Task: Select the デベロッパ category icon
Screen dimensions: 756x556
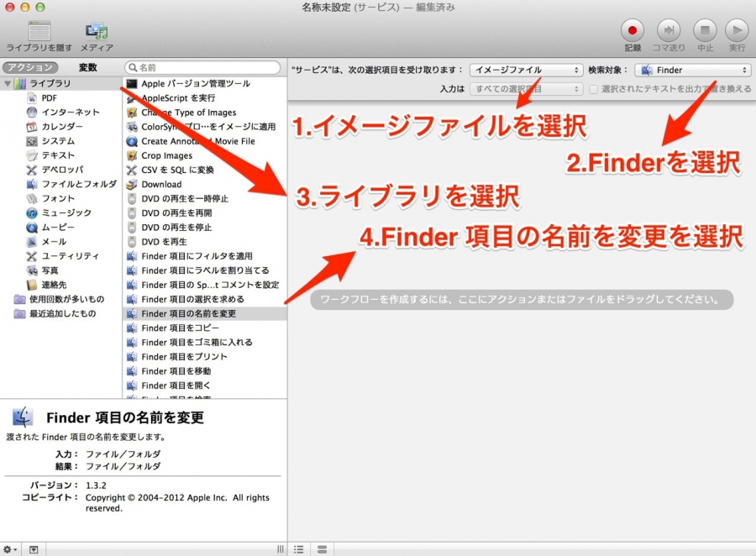Action: coord(32,170)
